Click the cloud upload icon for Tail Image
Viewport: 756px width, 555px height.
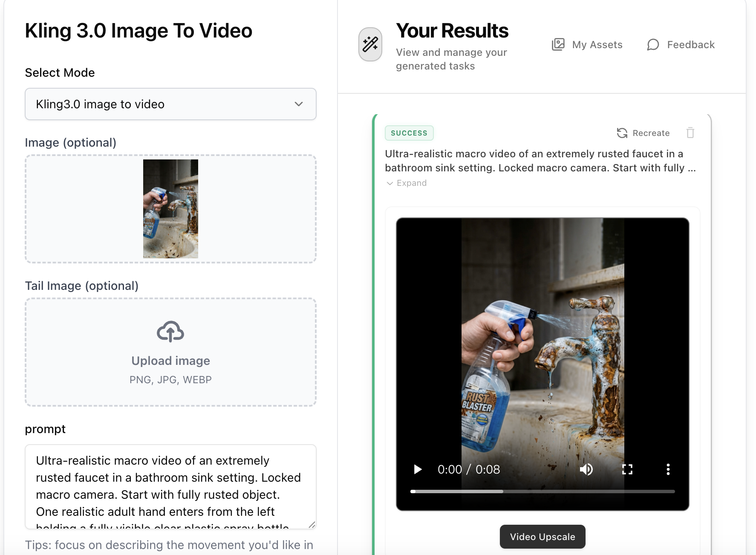[170, 332]
